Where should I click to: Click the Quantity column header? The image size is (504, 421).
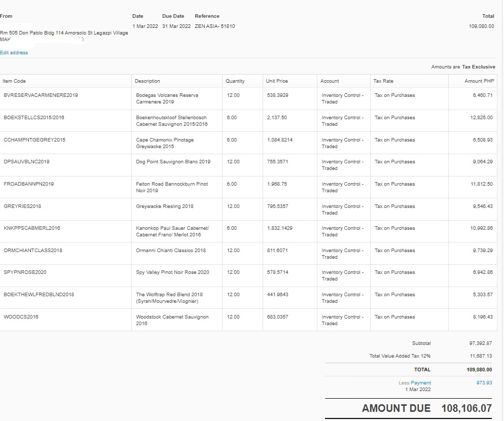(235, 81)
